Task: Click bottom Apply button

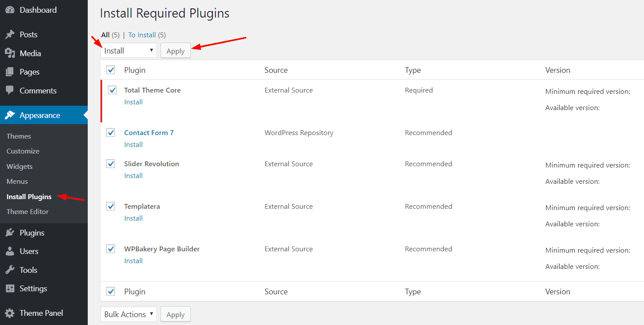Action: (175, 314)
